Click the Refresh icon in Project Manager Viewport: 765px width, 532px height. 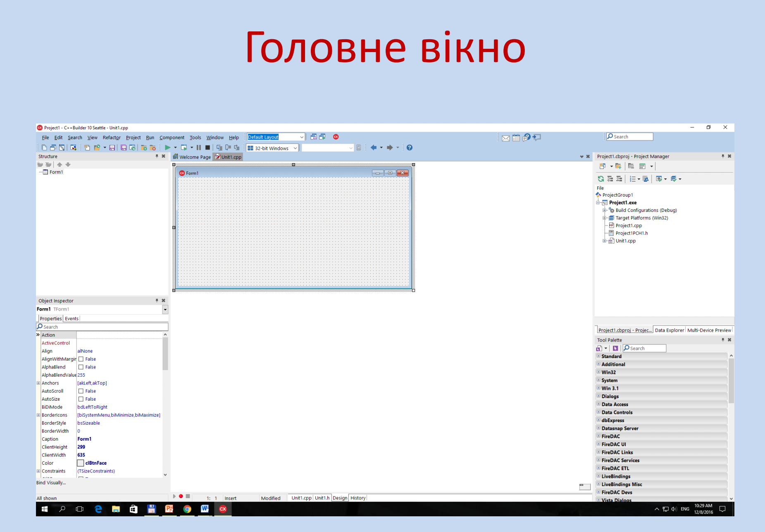pos(601,179)
